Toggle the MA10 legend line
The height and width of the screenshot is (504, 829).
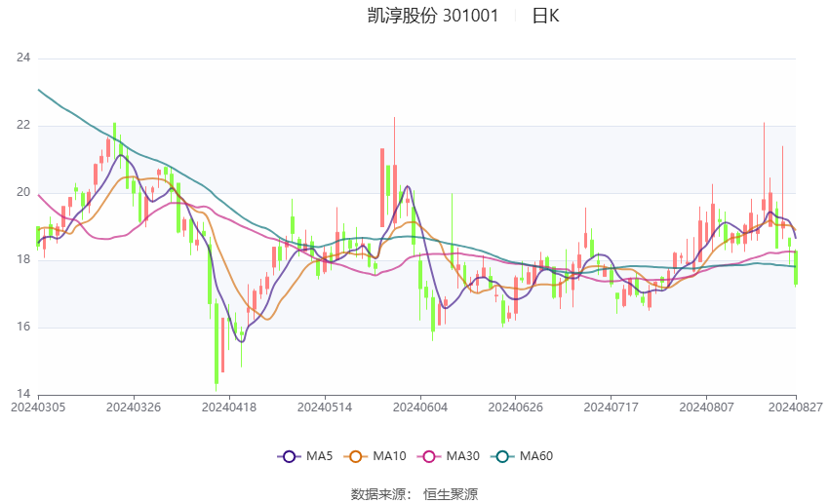click(375, 456)
